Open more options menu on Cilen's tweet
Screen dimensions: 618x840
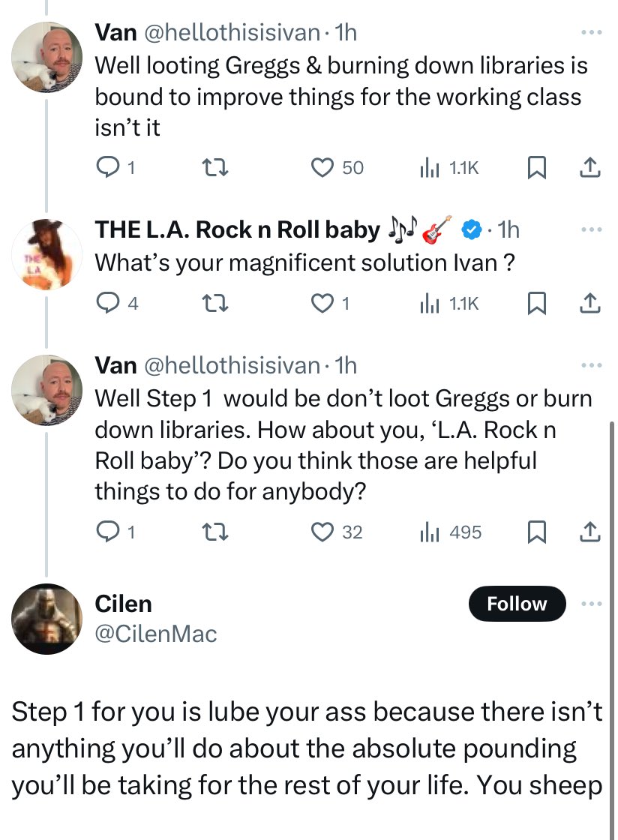click(x=593, y=604)
